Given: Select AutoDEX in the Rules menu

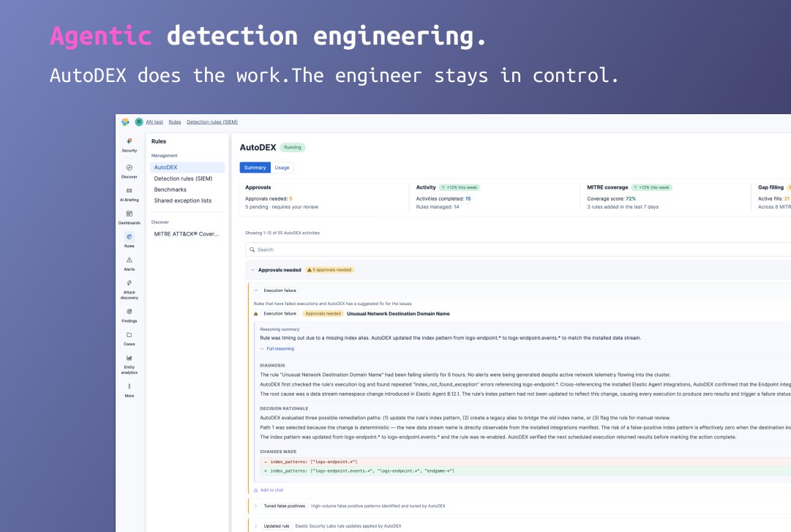Looking at the screenshot, I should click(187, 168).
